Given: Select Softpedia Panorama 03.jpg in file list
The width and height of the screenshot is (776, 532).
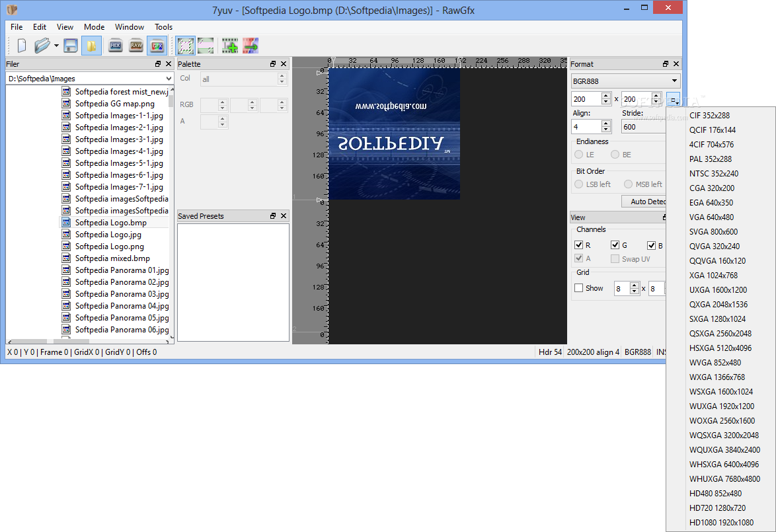Looking at the screenshot, I should pyautogui.click(x=122, y=293).
